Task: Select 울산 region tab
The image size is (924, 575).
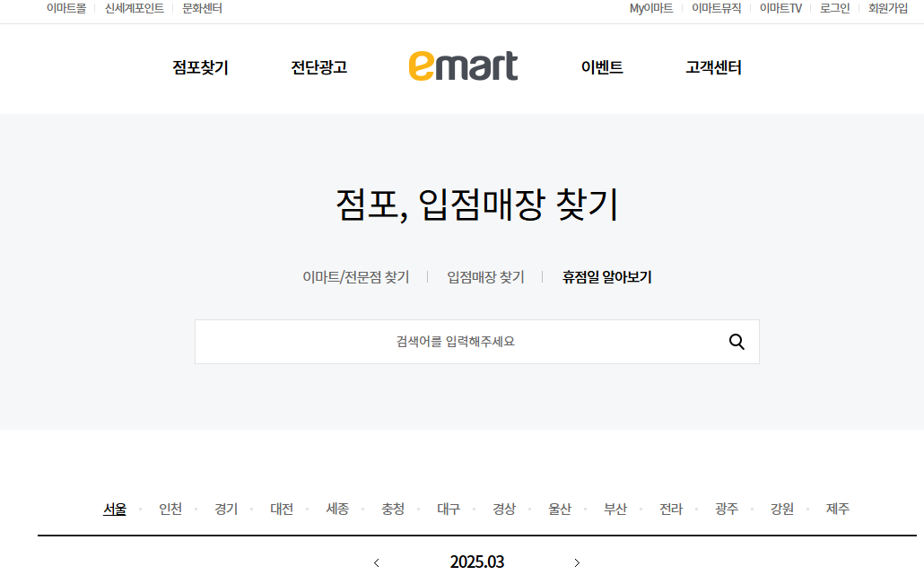Action: (x=560, y=509)
